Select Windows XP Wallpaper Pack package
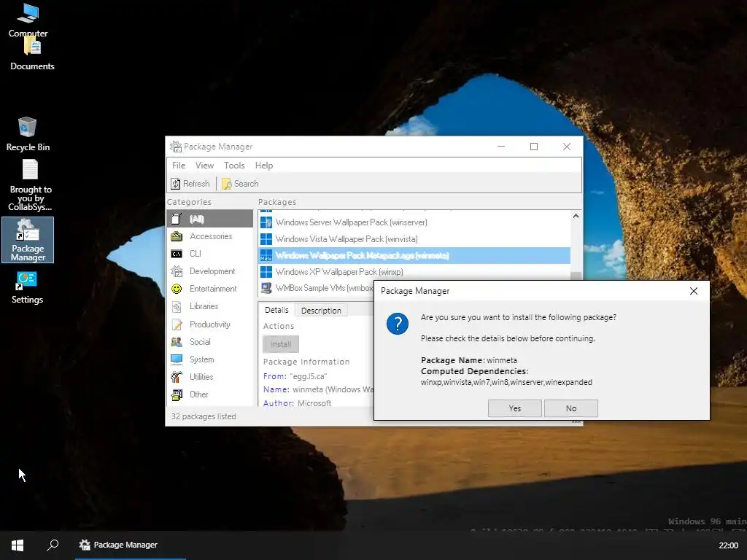 click(x=414, y=272)
